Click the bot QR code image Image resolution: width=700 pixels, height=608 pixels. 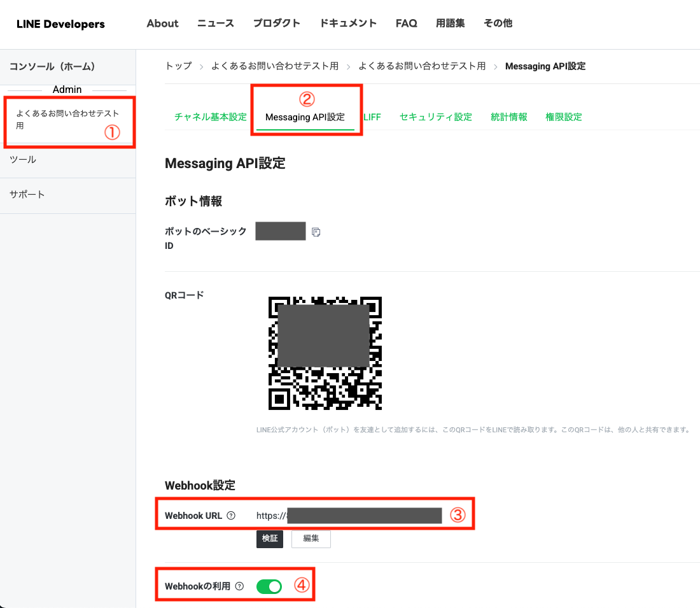pos(325,353)
